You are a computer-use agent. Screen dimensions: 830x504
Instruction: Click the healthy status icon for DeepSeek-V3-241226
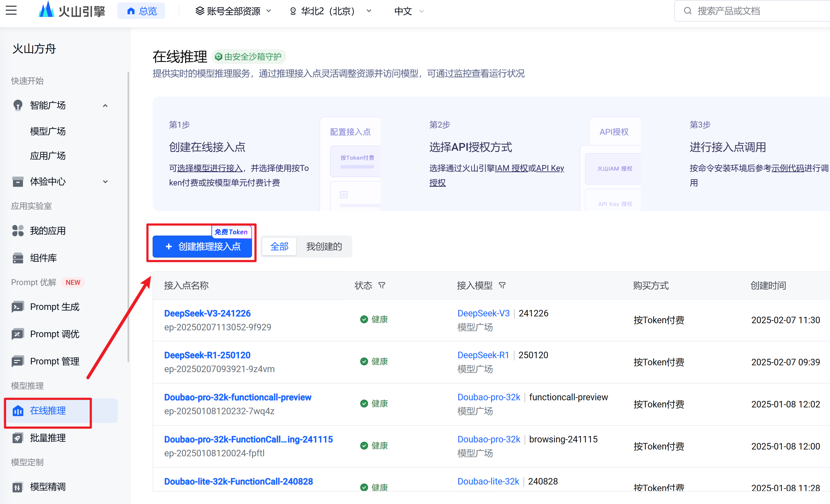tap(364, 319)
